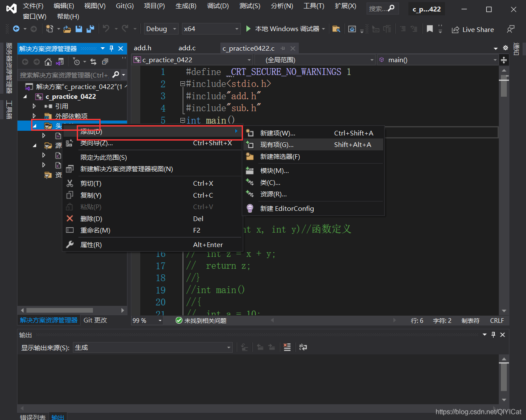Image resolution: width=526 pixels, height=420 pixels.
Task: Open the Debug configuration dropdown
Action: pyautogui.click(x=161, y=29)
